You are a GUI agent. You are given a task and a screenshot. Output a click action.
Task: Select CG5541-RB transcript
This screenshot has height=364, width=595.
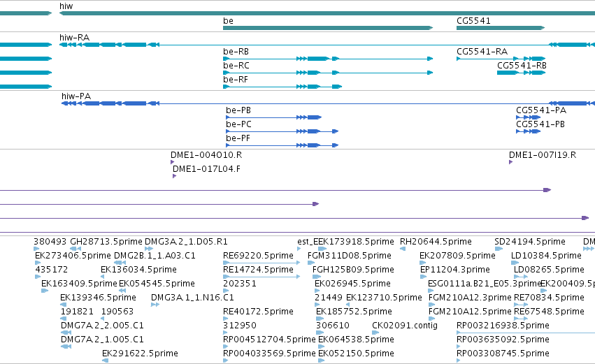522,73
